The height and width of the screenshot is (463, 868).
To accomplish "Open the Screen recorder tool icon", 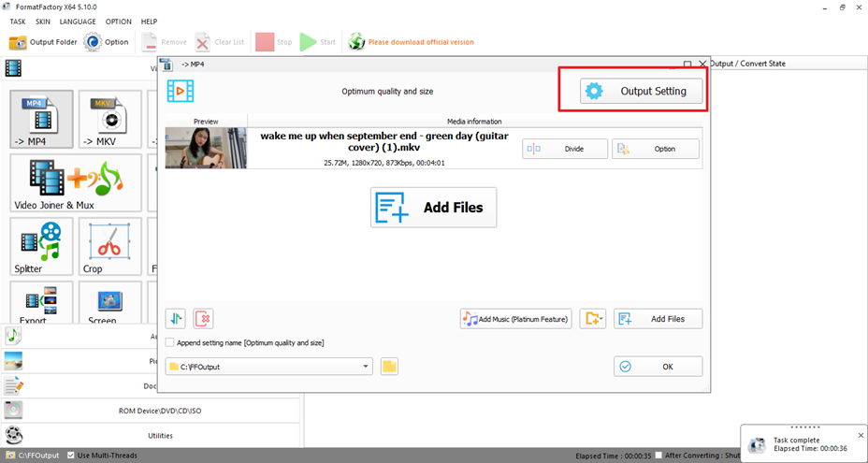I will point(110,302).
